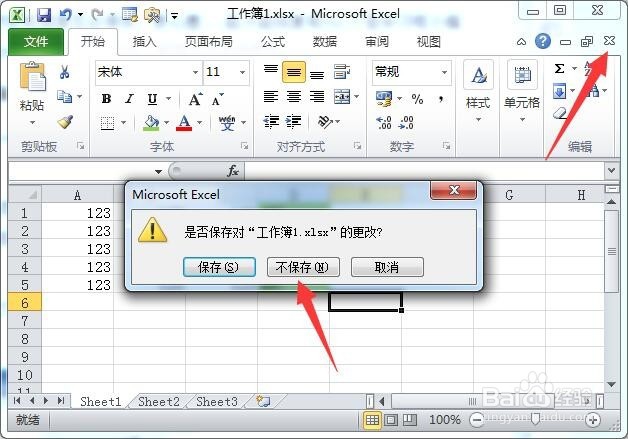Toggle middle vertical align icon
628x439 pixels.
tap(294, 72)
